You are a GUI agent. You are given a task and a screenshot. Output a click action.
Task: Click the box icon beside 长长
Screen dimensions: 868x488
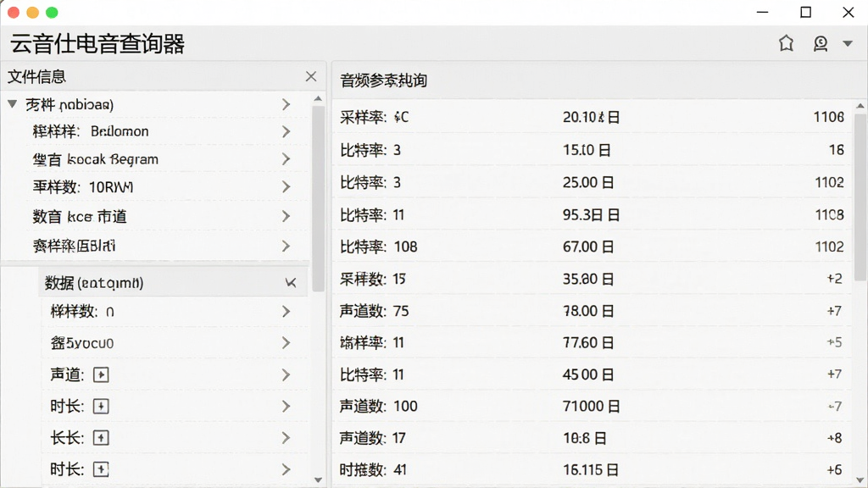[x=101, y=438]
